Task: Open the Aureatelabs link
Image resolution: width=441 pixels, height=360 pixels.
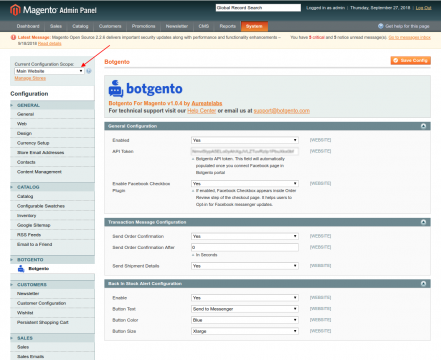Action: 207,103
